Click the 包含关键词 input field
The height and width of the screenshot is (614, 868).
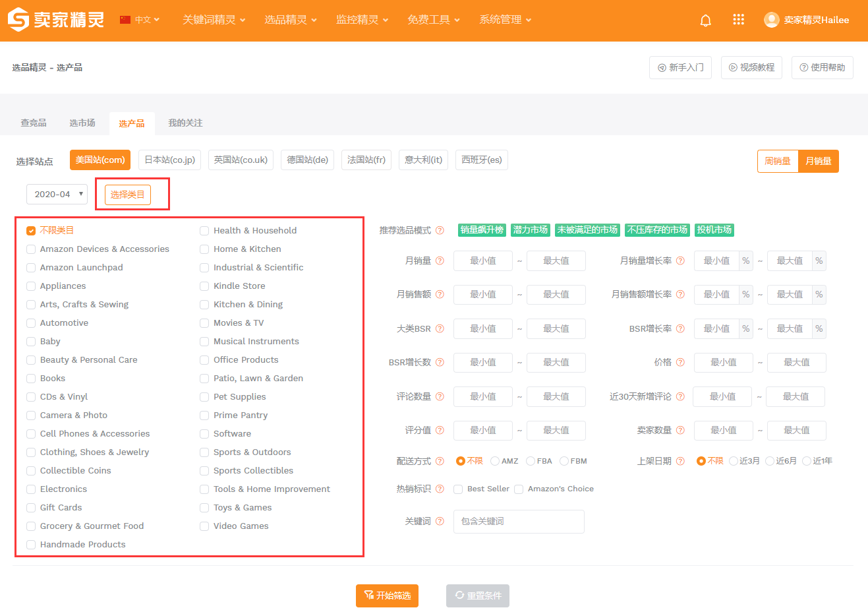[519, 522]
